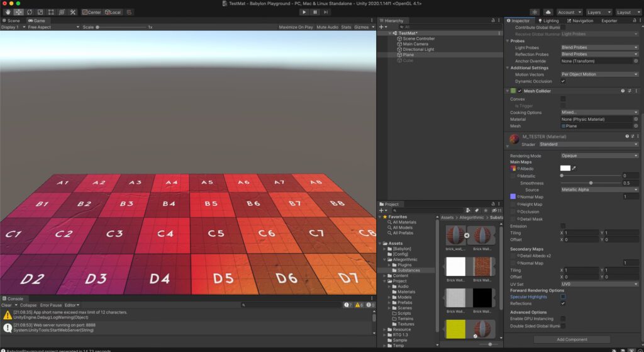This screenshot has height=352, width=644.
Task: Select Directional Light in the Hierarchy
Action: click(418, 49)
